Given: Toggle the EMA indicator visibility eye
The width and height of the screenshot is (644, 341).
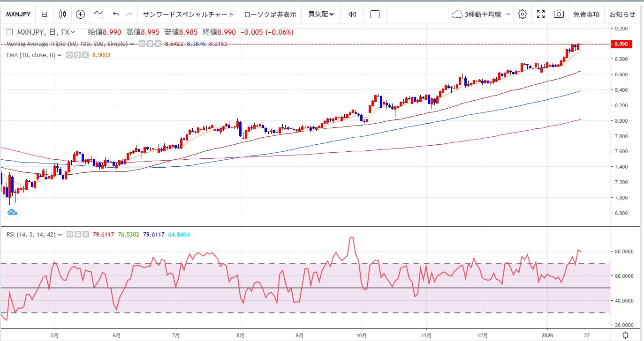Looking at the screenshot, I should point(69,55).
